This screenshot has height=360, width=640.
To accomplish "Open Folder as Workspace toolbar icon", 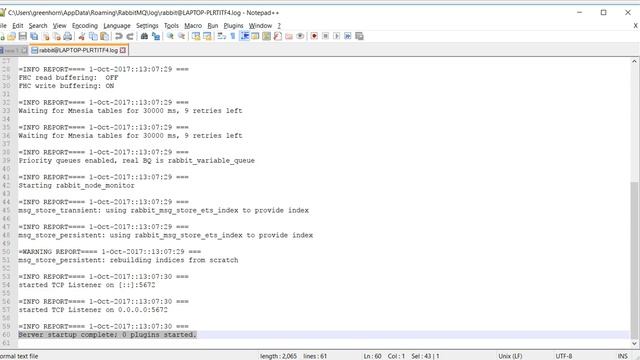I will click(x=289, y=36).
